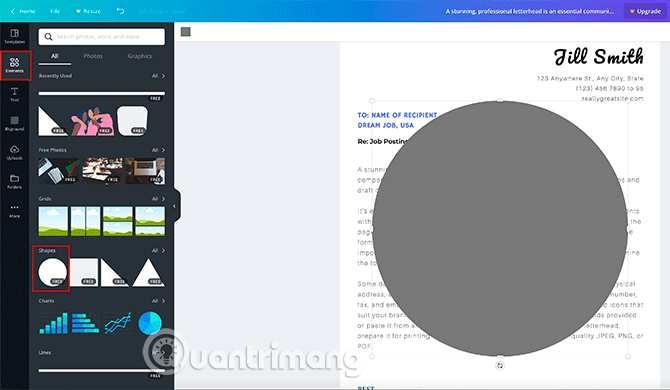
Task: Expand all Grids
Action: [158, 199]
